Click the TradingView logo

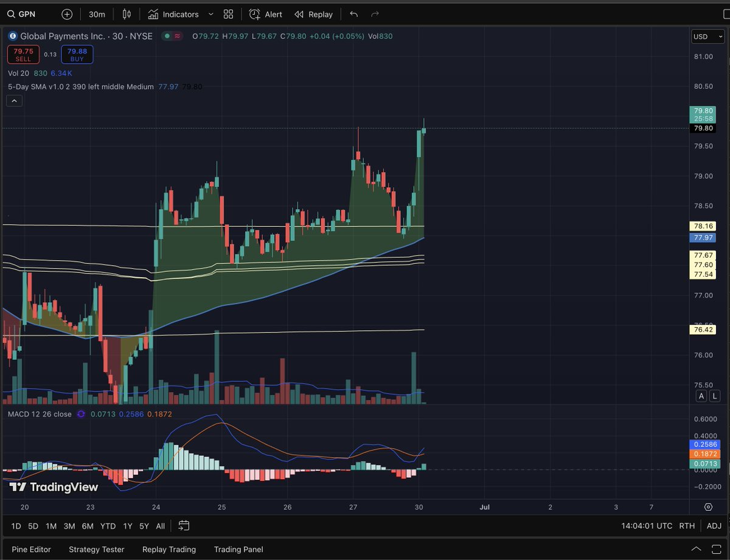pos(54,487)
